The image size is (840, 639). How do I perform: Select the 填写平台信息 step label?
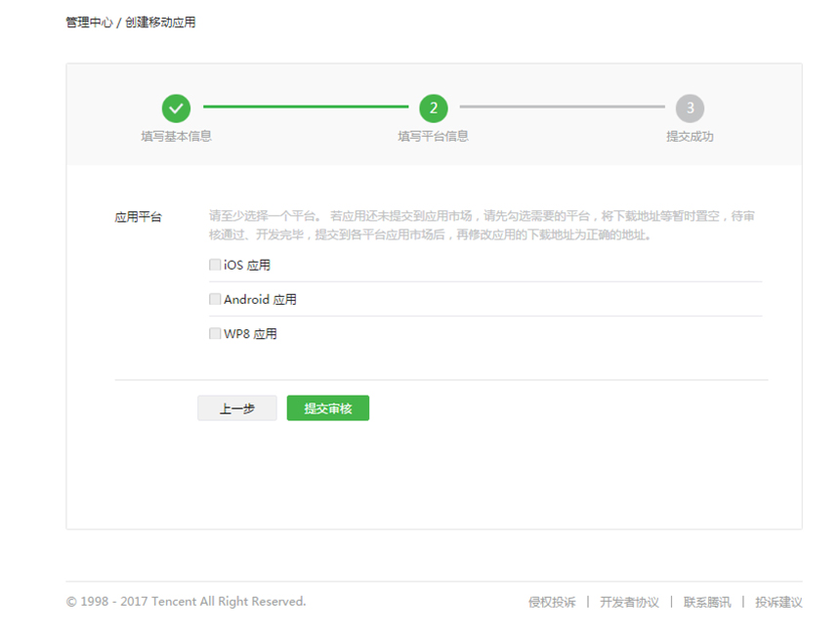(433, 136)
